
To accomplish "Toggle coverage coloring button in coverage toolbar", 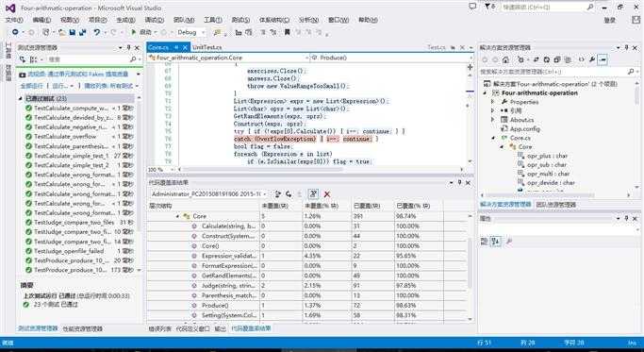I will tap(313, 194).
